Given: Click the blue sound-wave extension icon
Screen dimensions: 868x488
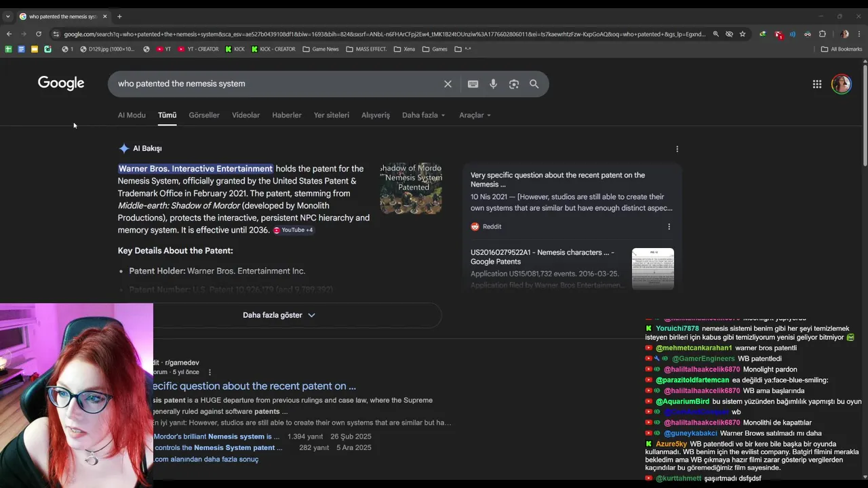Looking at the screenshot, I should [x=793, y=34].
